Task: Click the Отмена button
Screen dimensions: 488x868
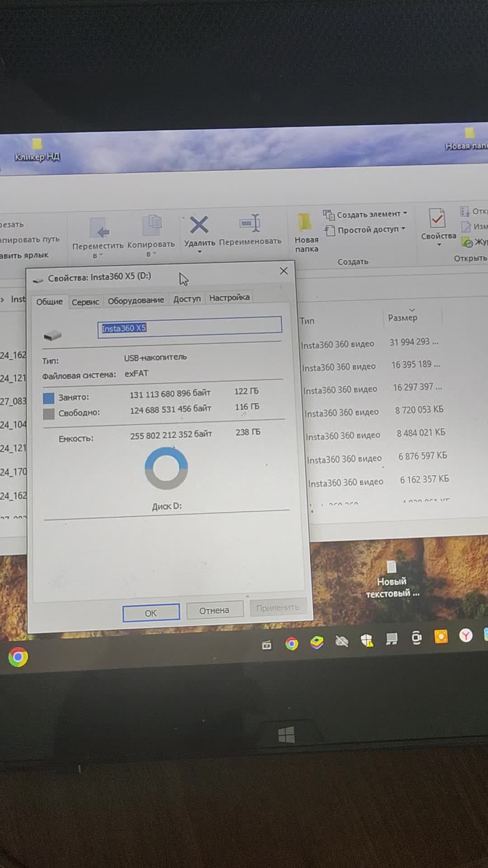Action: 215,610
